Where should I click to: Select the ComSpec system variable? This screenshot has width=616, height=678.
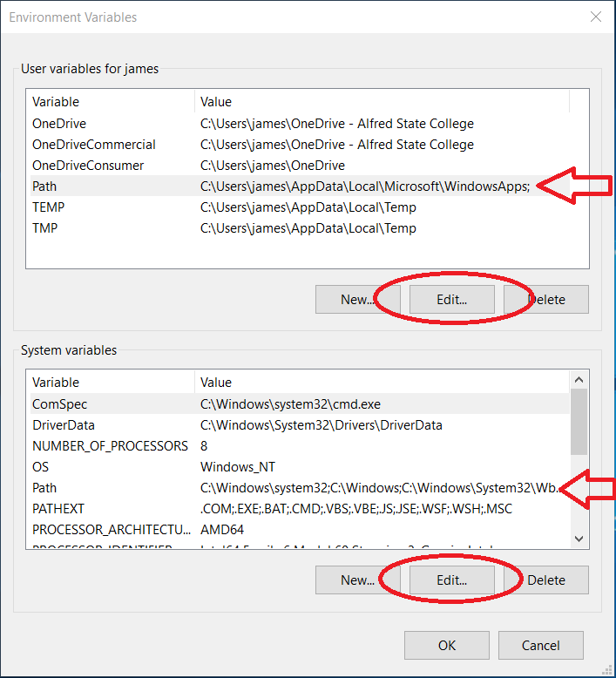(300, 403)
